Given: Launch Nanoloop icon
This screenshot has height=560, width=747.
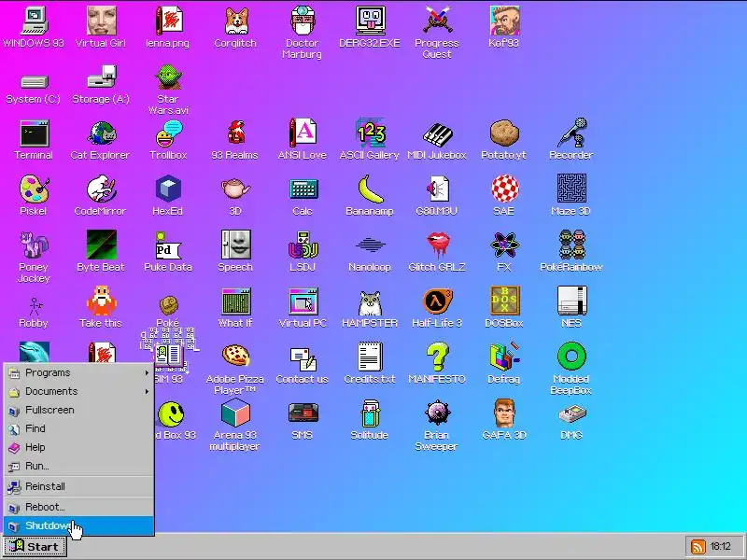Looking at the screenshot, I should pos(370,245).
